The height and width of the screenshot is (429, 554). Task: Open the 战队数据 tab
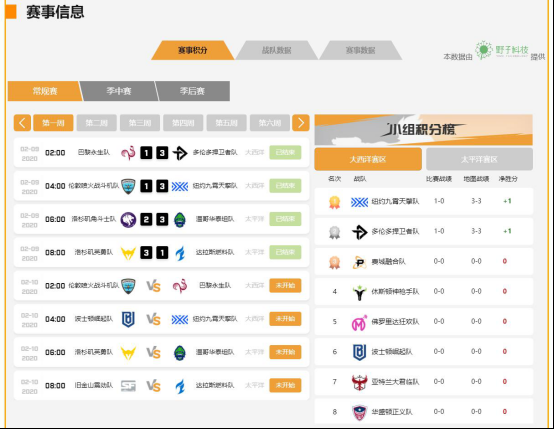point(277,50)
